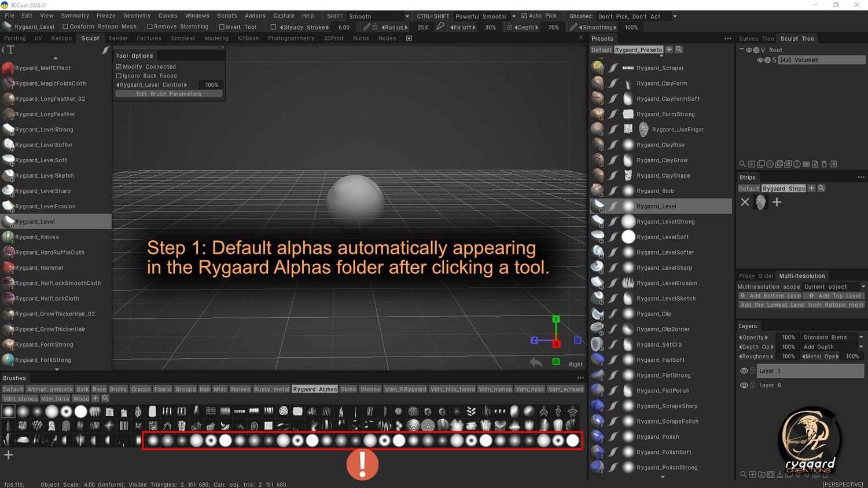The width and height of the screenshot is (868, 488).
Task: Click Edit Brush Parameters button
Action: click(169, 94)
